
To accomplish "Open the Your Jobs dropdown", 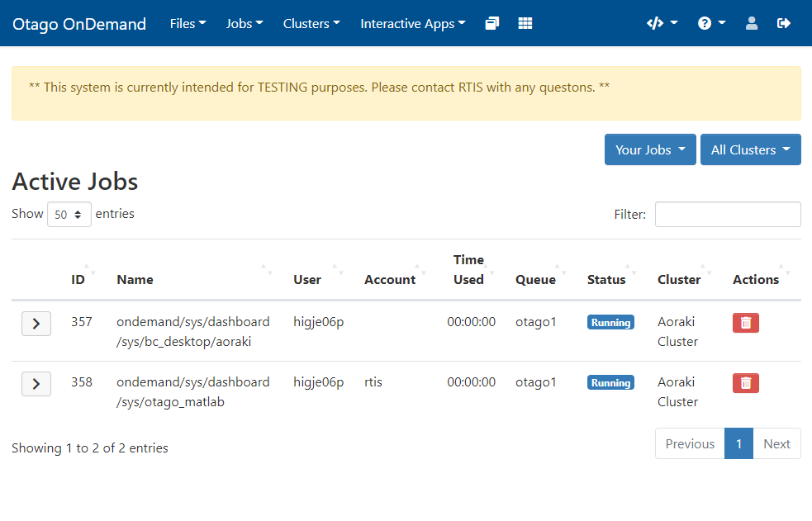I will tap(650, 149).
